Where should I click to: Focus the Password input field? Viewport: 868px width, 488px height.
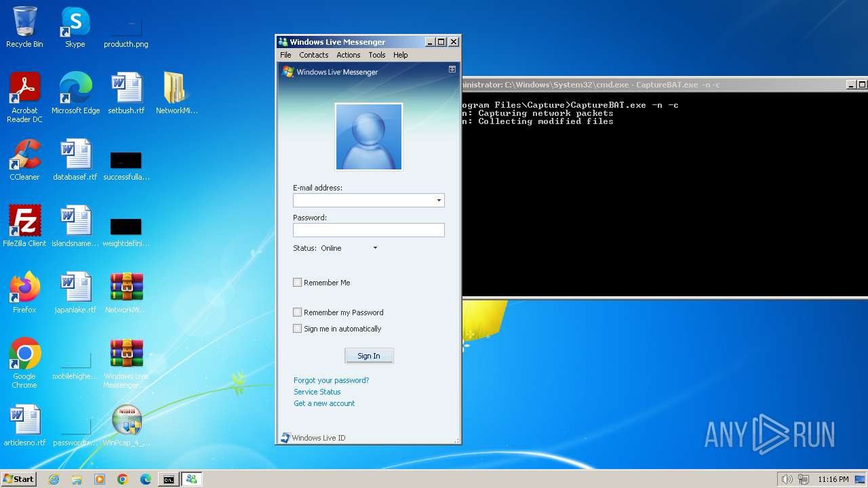pyautogui.click(x=369, y=230)
